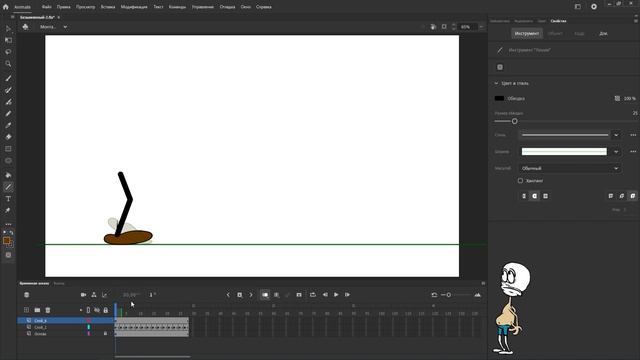Viewport: 640px width, 360px height.
Task: Open the scene name dropdown
Action: (65, 27)
